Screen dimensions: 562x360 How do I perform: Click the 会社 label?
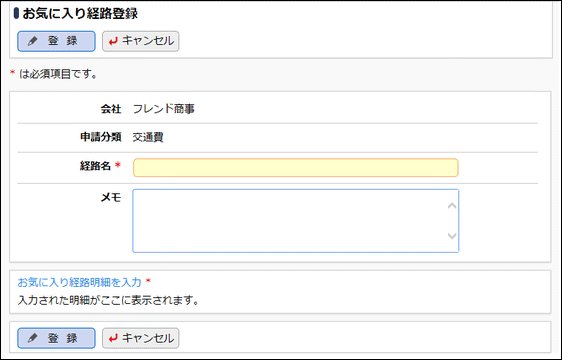(111, 109)
